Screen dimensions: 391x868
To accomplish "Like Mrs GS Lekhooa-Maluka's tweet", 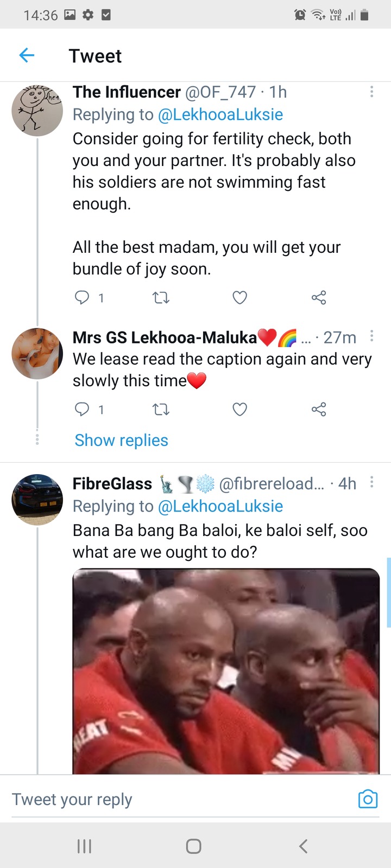I will pos(239,409).
